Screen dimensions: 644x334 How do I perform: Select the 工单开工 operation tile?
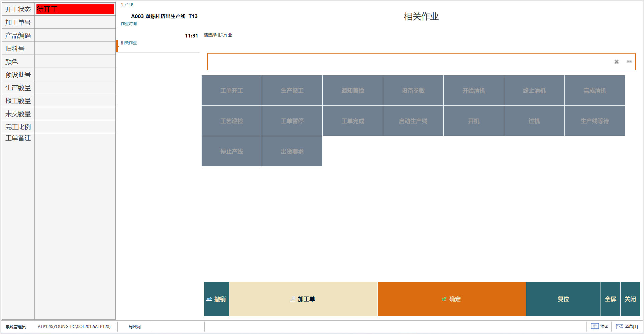(x=231, y=91)
